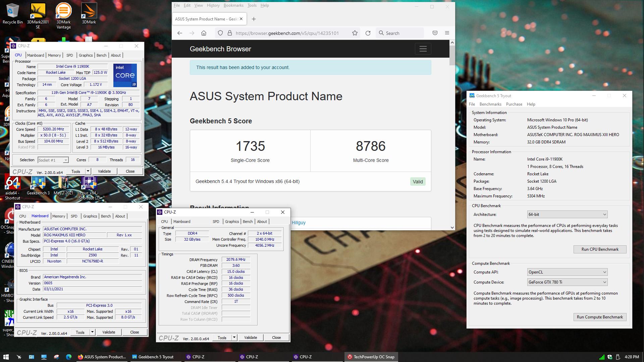This screenshot has height=362, width=644.
Task: Bookmark this page with the star icon
Action: (355, 33)
